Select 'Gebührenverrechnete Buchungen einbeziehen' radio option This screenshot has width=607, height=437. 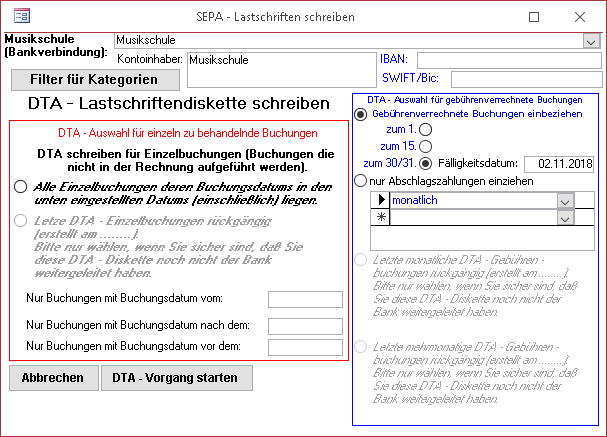[x=361, y=115]
